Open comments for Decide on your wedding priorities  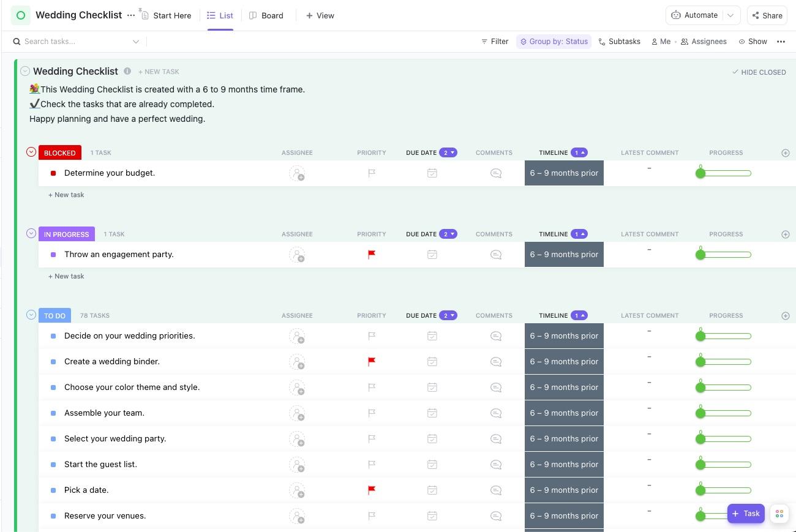point(496,336)
